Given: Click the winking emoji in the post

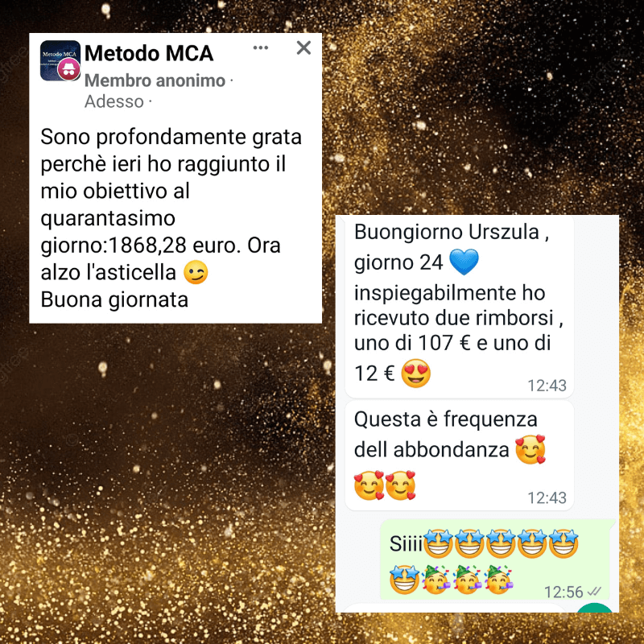Looking at the screenshot, I should (x=196, y=272).
